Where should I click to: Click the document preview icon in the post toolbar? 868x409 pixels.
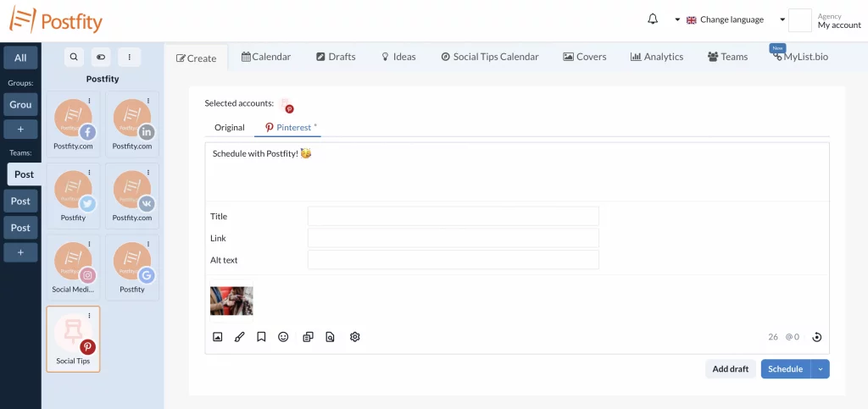point(330,336)
